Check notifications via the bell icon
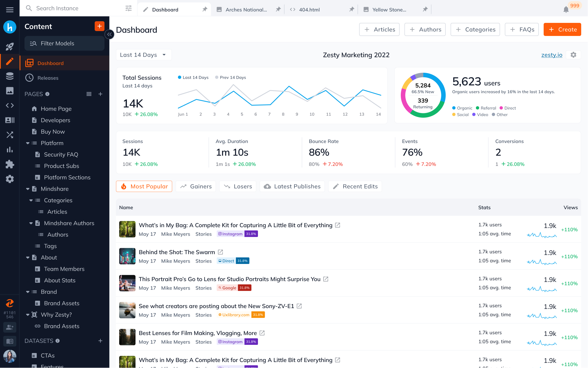This screenshot has width=588, height=368. (x=566, y=10)
